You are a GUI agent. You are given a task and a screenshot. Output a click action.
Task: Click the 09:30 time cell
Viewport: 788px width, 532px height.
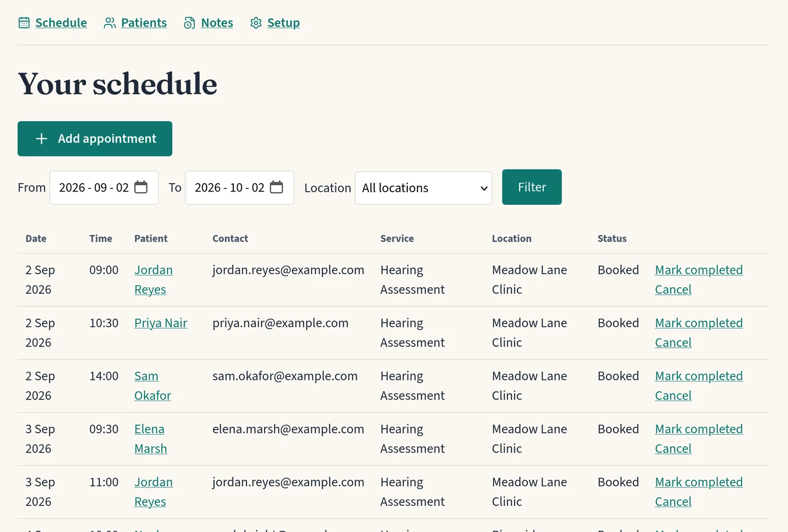click(x=104, y=429)
